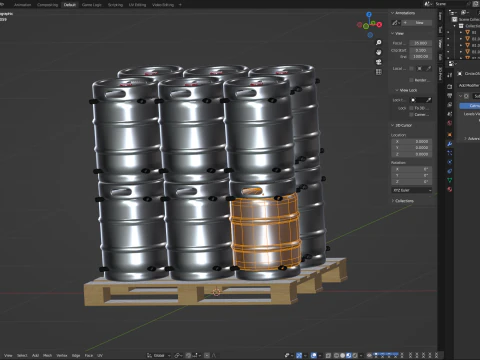Enable the Render Region checkbox
Screen dimensions: 480x360
411,80
